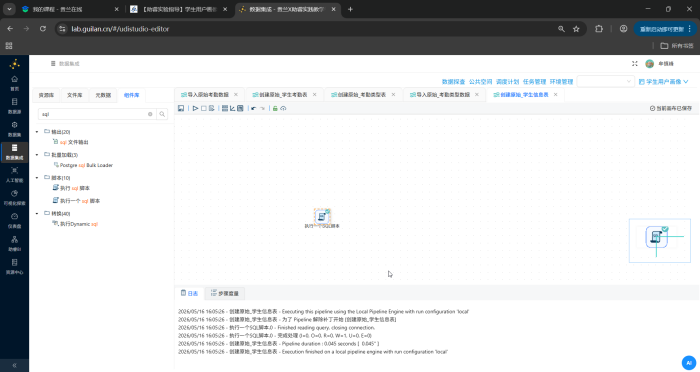Click the canvas minimap thumbnail
The image size is (700, 372).
pyautogui.click(x=659, y=241)
